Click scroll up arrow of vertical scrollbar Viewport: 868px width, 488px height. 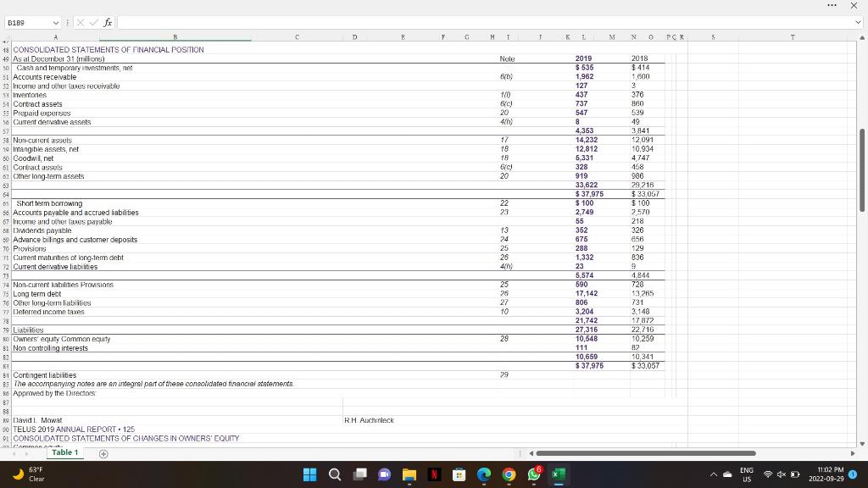click(862, 37)
